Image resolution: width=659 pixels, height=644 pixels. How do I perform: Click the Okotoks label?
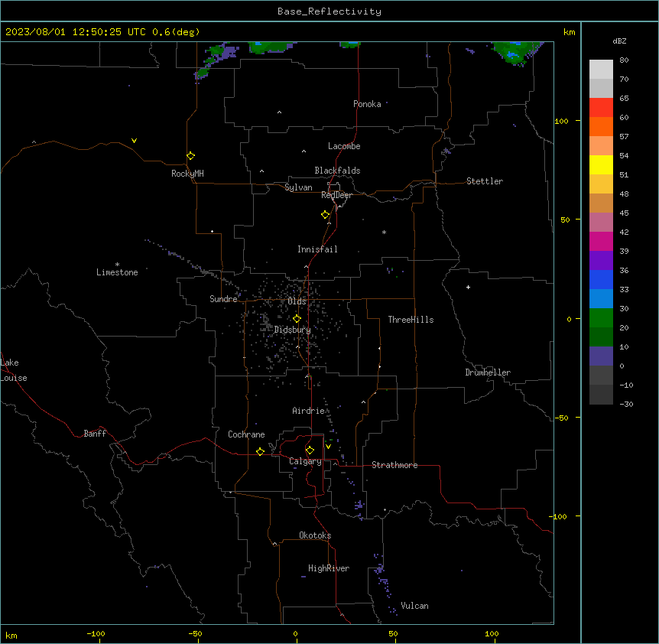pyautogui.click(x=315, y=535)
